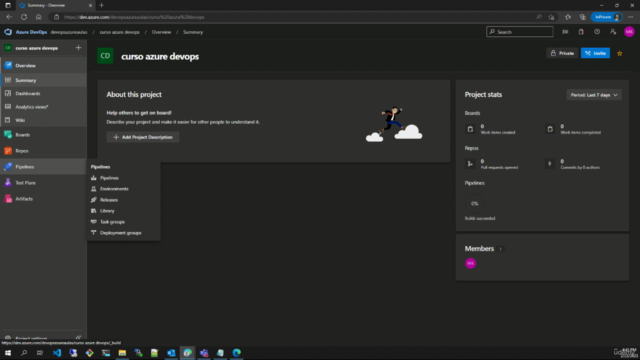Open curso azure devops breadcrumb link
Viewport: 640px width, 360px height.
120,32
